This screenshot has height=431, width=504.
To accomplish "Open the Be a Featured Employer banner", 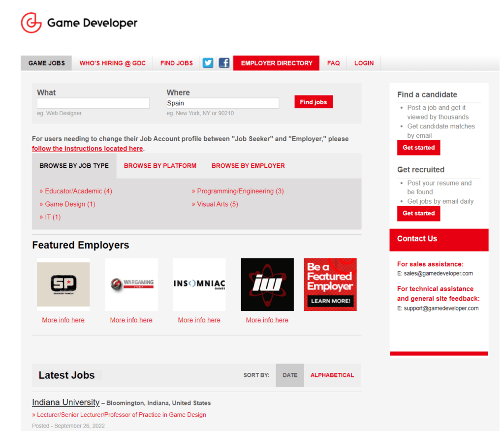I will tap(330, 284).
